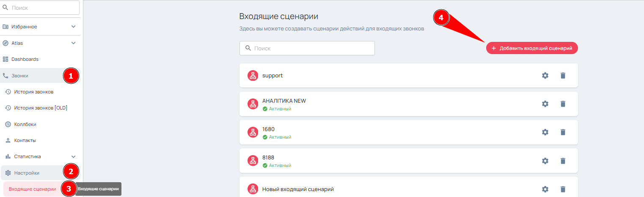
Task: Click the scenario icon beside 1680
Action: coord(253,132)
